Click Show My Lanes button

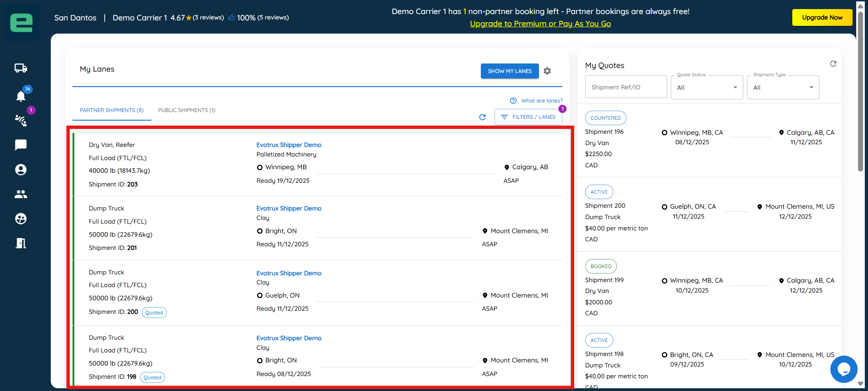pyautogui.click(x=509, y=71)
